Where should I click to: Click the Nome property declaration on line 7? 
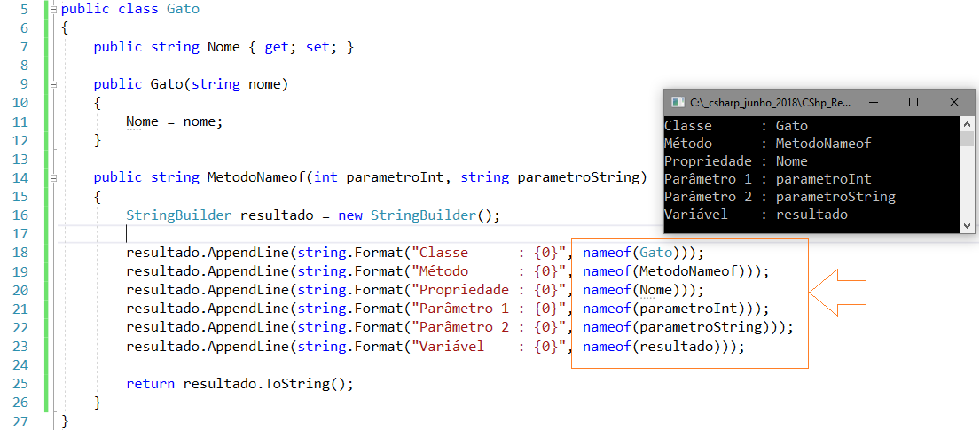point(223,47)
